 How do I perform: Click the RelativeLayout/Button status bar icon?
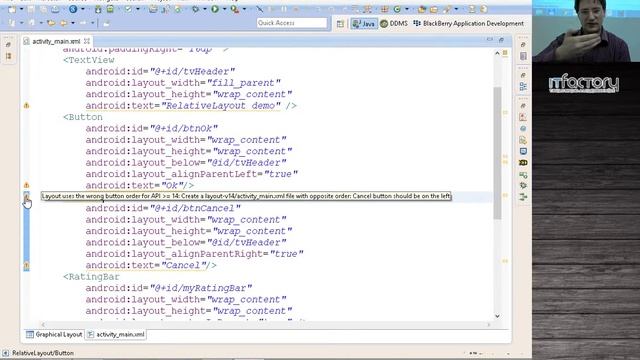5,353
